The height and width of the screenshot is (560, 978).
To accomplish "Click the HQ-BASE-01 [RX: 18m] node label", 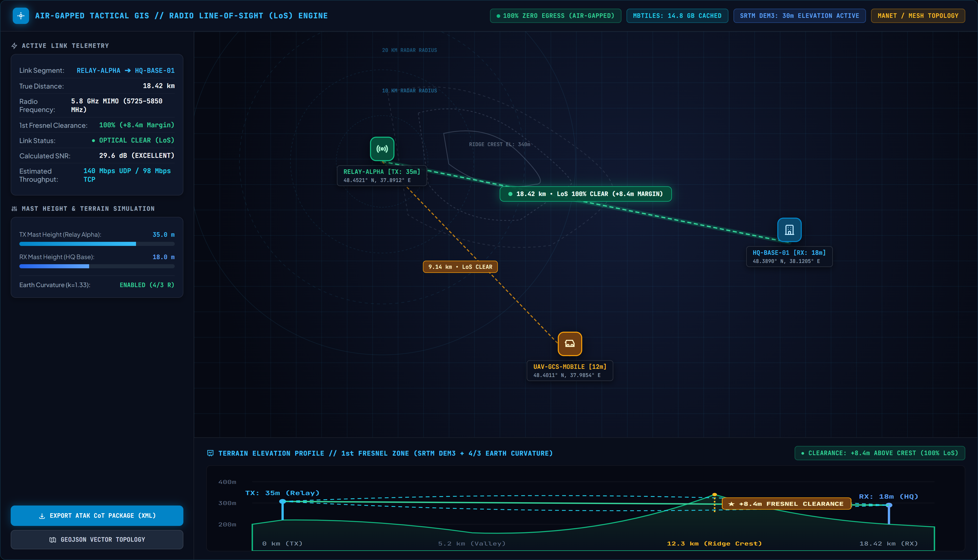I will tap(789, 257).
